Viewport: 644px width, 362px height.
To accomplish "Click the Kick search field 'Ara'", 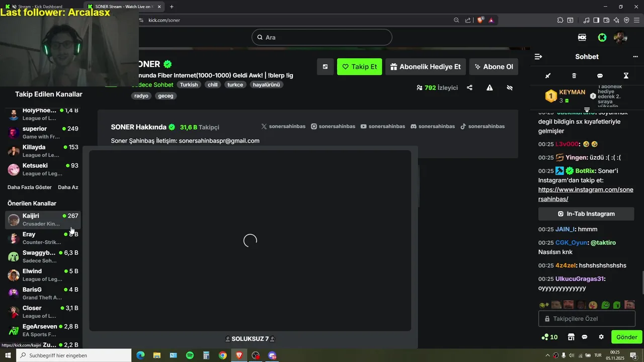I will (321, 37).
